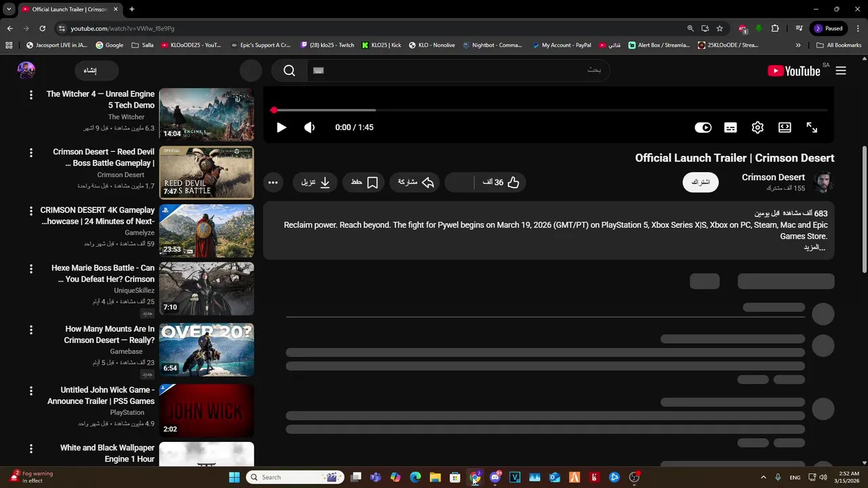Open options for Hexe Marie Boss Battle video
Image resolution: width=868 pixels, height=488 pixels.
tap(31, 268)
